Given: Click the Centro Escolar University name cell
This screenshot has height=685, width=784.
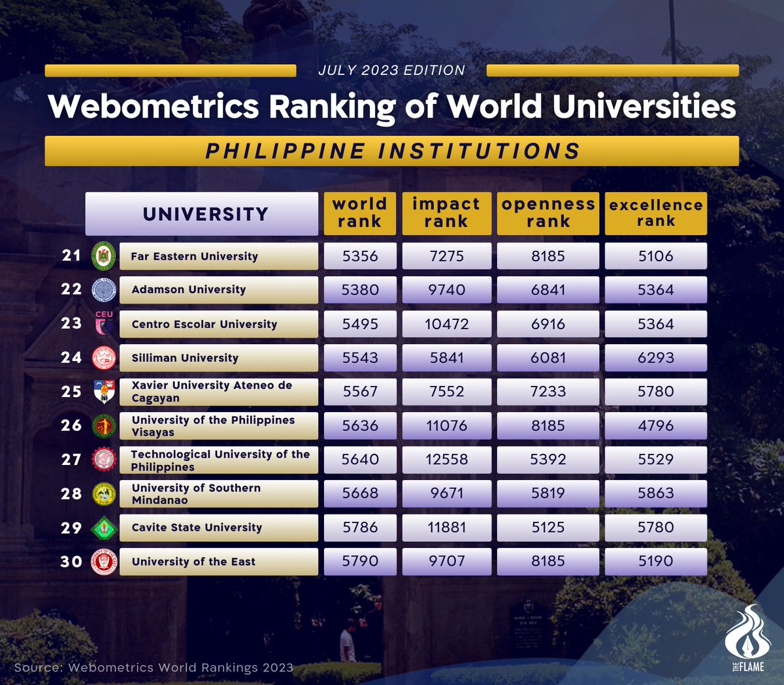Looking at the screenshot, I should point(219,324).
